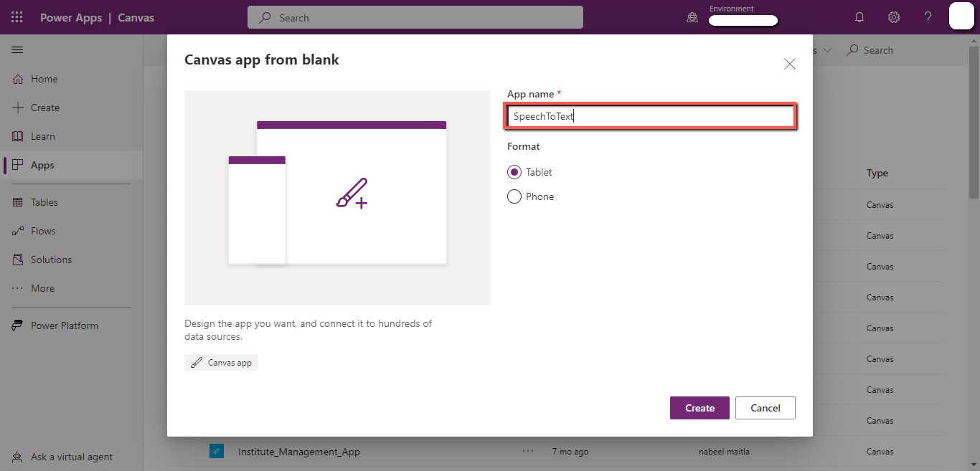Image resolution: width=980 pixels, height=471 pixels.
Task: Click the Type column header
Action: 877,173
